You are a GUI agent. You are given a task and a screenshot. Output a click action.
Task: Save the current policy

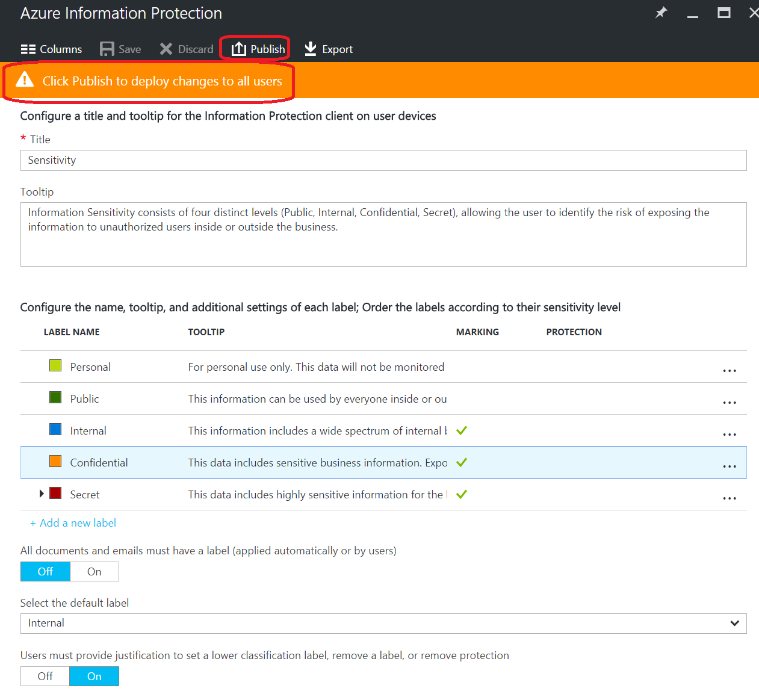(x=120, y=48)
